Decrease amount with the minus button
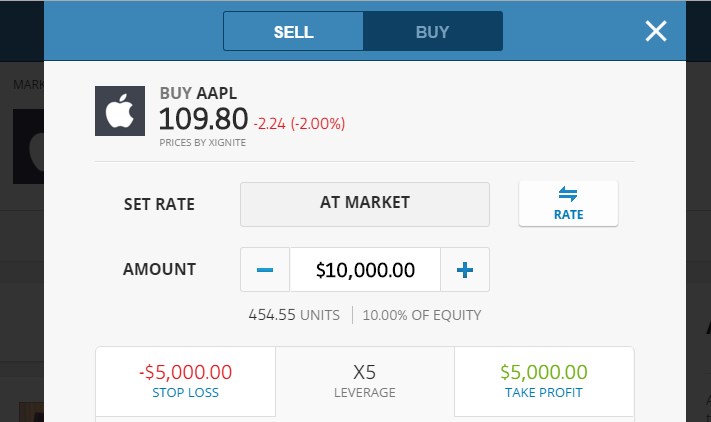711x422 pixels. coord(265,270)
